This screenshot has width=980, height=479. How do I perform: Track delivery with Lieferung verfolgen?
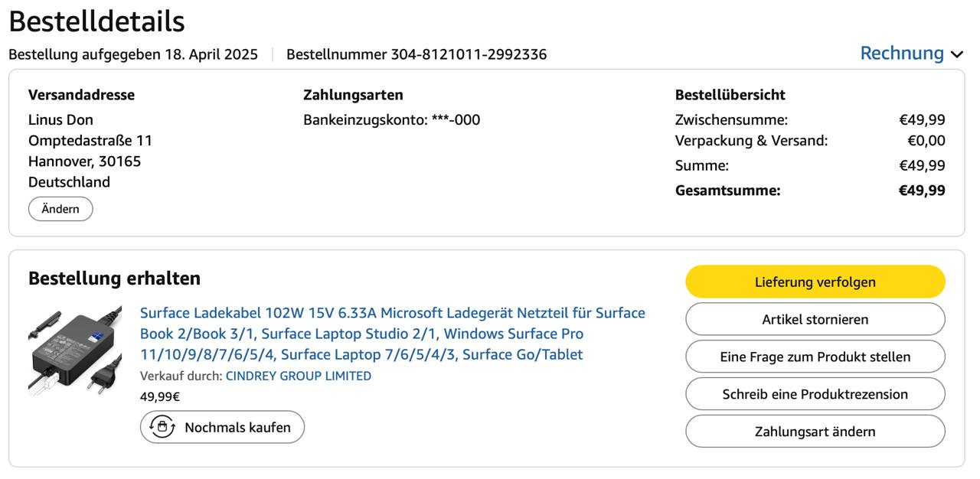pos(815,282)
